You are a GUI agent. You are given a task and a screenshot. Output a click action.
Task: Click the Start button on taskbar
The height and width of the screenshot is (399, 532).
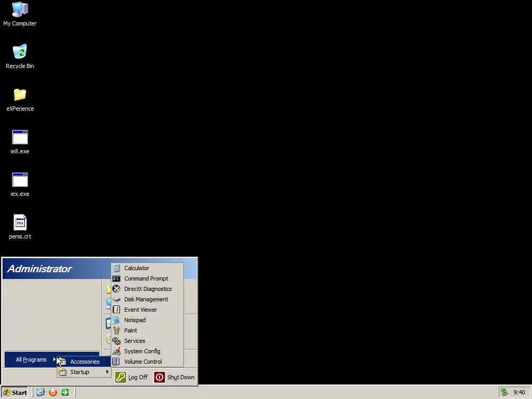(15, 393)
